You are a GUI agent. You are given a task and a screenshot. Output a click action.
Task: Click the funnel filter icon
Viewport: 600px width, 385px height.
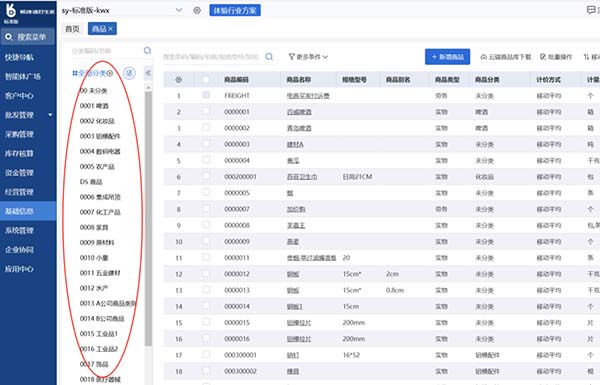(x=292, y=57)
